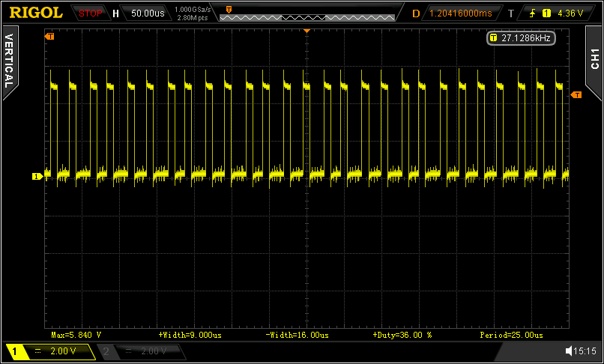The height and width of the screenshot is (364, 604).
Task: Click the speaker sound icon
Action: click(x=570, y=351)
